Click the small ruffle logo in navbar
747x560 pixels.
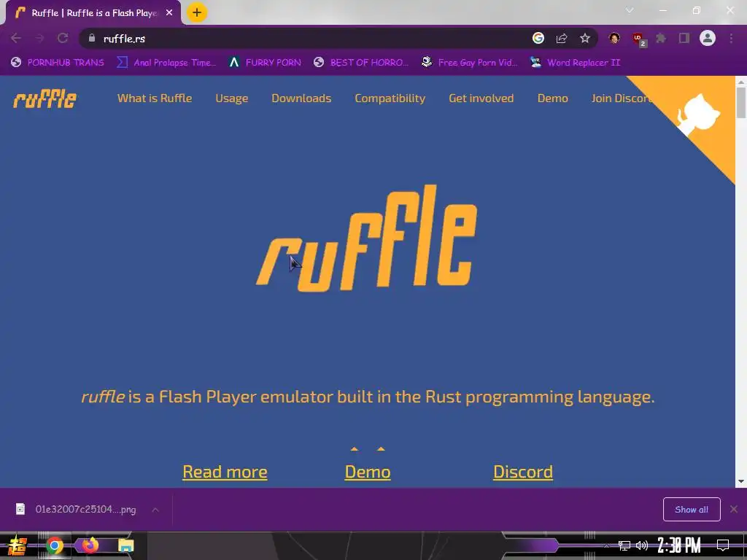click(44, 98)
